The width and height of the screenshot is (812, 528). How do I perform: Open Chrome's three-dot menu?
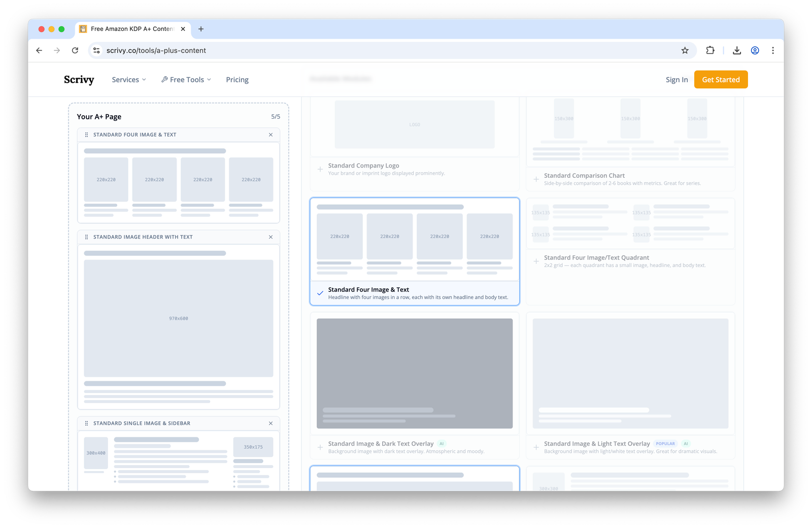(773, 50)
